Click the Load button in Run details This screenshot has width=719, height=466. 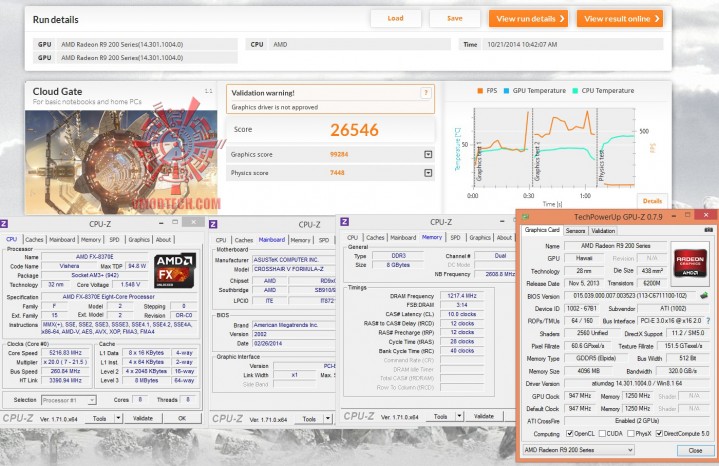pos(395,18)
